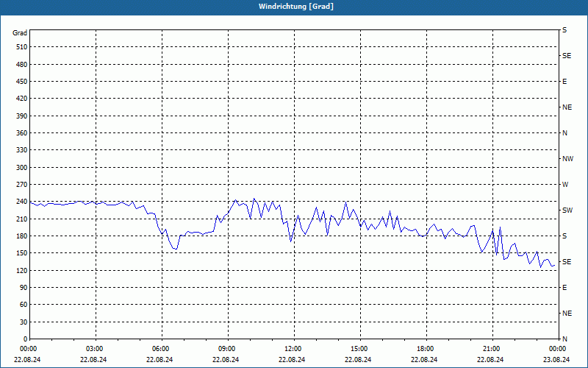Image resolution: width=588 pixels, height=368 pixels.
Task: Select the y-axis value "60"
Action: [x=24, y=305]
